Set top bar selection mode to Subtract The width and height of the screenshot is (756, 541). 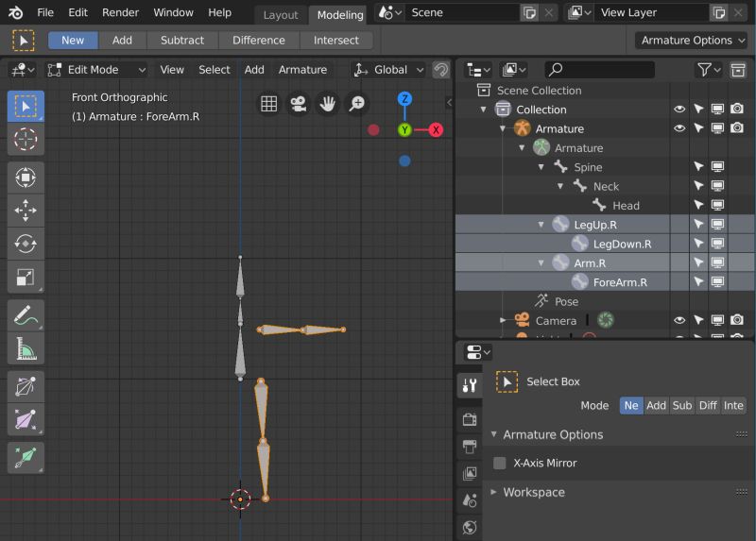(182, 41)
